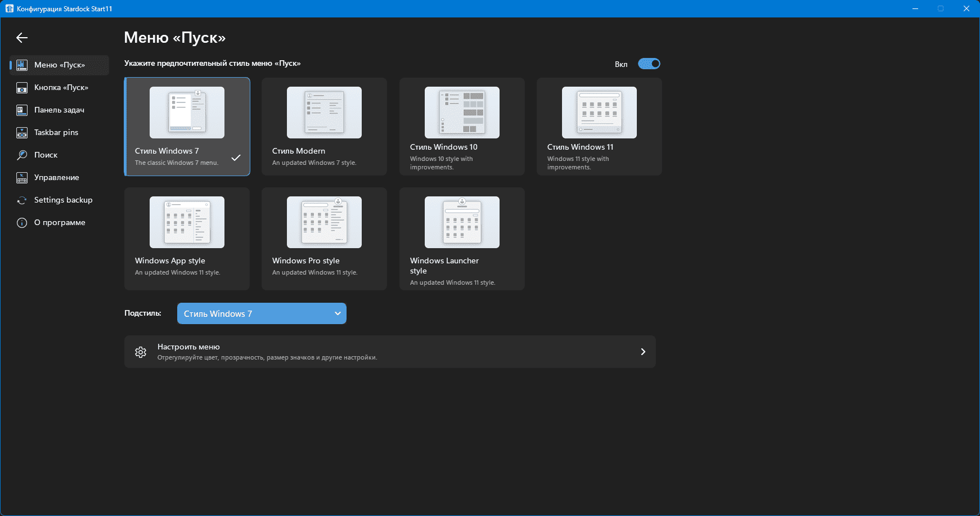The image size is (980, 516).
Task: Pick the Стиль Windows 10 thumbnail
Action: [462, 113]
